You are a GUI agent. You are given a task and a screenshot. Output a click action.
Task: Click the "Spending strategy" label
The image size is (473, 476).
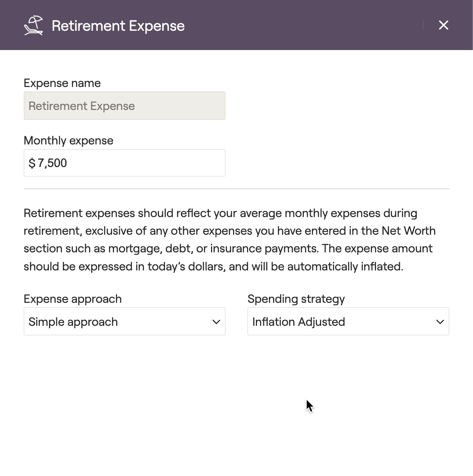tap(296, 299)
